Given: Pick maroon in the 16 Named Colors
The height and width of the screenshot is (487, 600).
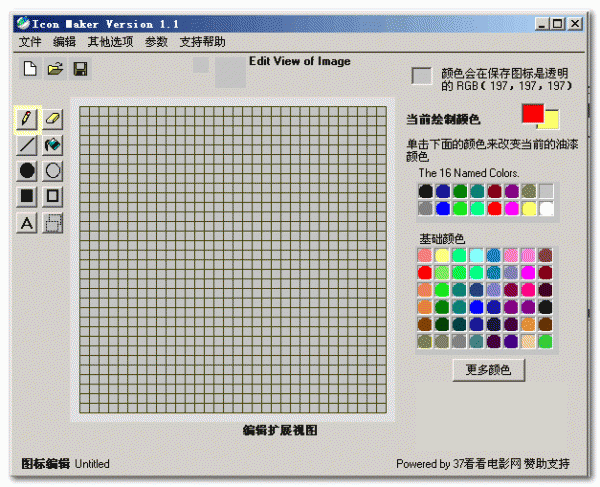Looking at the screenshot, I should click(494, 191).
